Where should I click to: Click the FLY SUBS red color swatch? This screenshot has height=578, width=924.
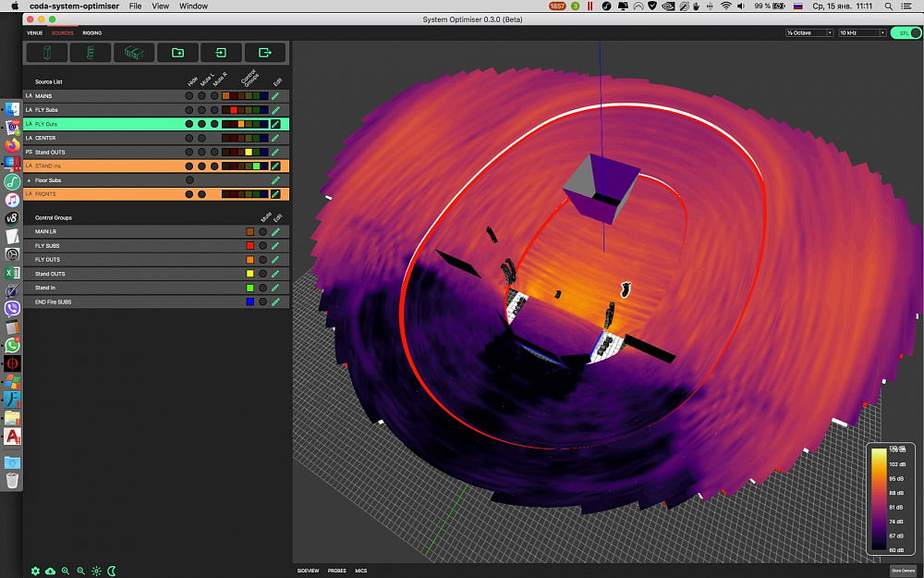(250, 246)
